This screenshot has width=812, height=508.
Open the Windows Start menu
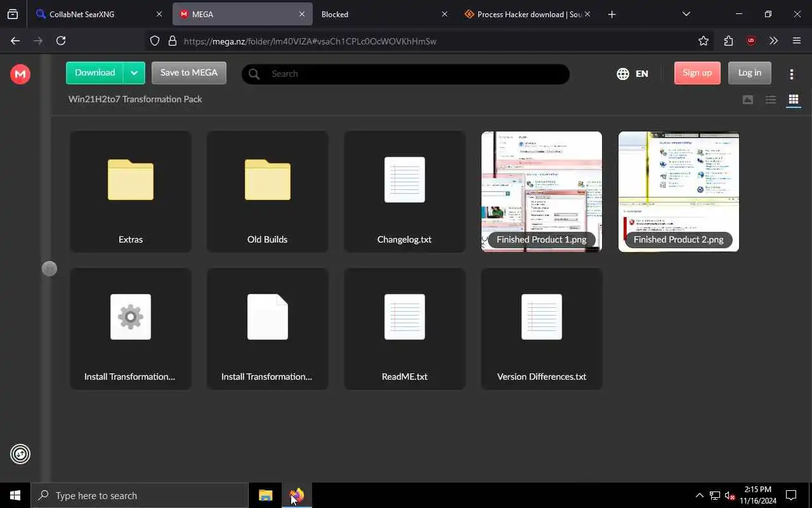coord(15,495)
